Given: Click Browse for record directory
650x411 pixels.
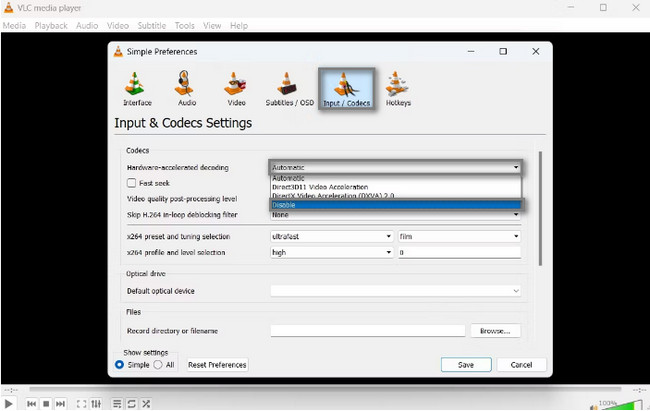Looking at the screenshot, I should pyautogui.click(x=495, y=331).
